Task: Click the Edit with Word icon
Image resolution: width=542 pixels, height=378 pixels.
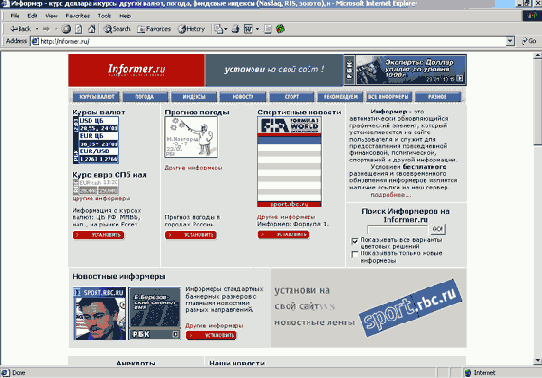Action: tap(248, 29)
